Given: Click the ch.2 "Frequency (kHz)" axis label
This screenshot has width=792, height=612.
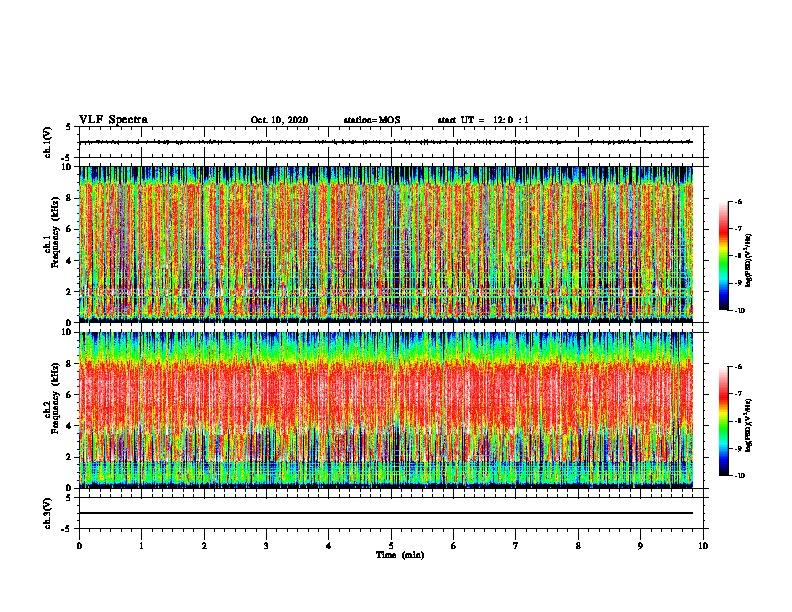Looking at the screenshot, I should pos(55,398).
